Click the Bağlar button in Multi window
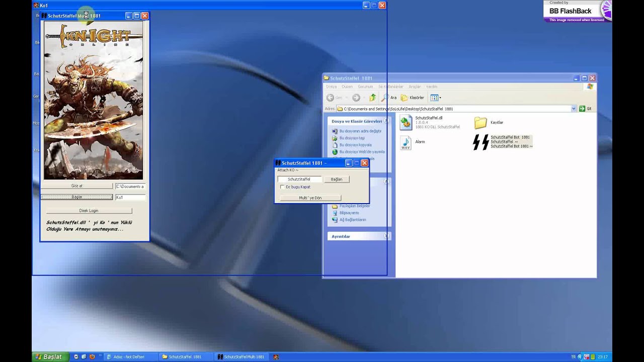Image resolution: width=644 pixels, height=362 pixels. [x=77, y=197]
